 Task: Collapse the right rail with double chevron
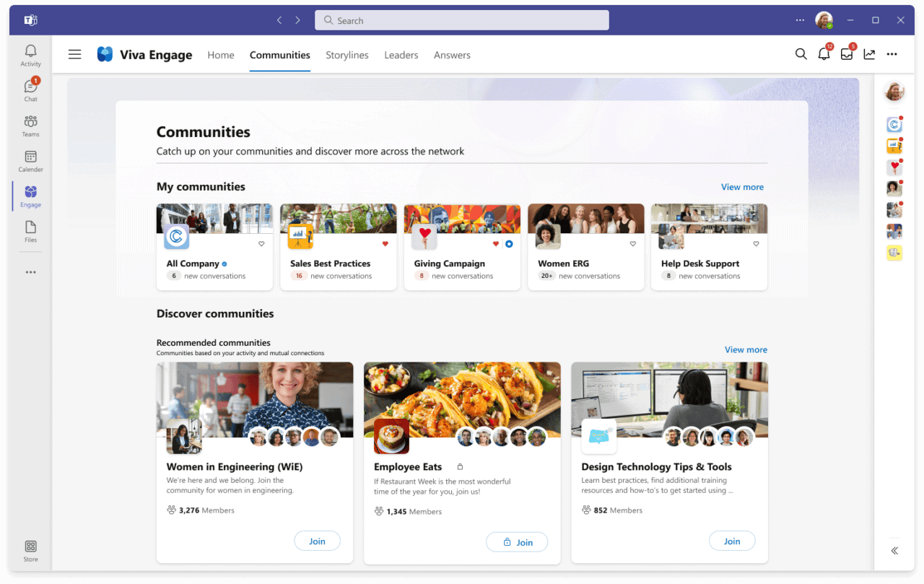[x=894, y=551]
